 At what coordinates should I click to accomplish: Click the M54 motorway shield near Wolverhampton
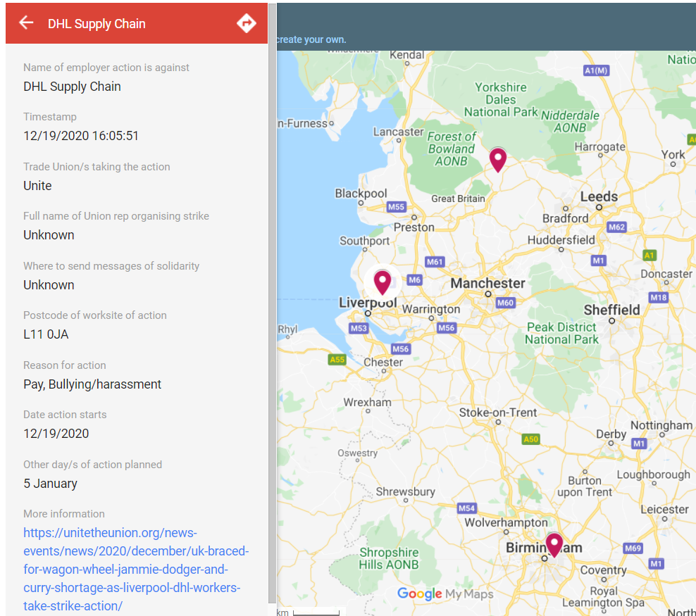(466, 508)
